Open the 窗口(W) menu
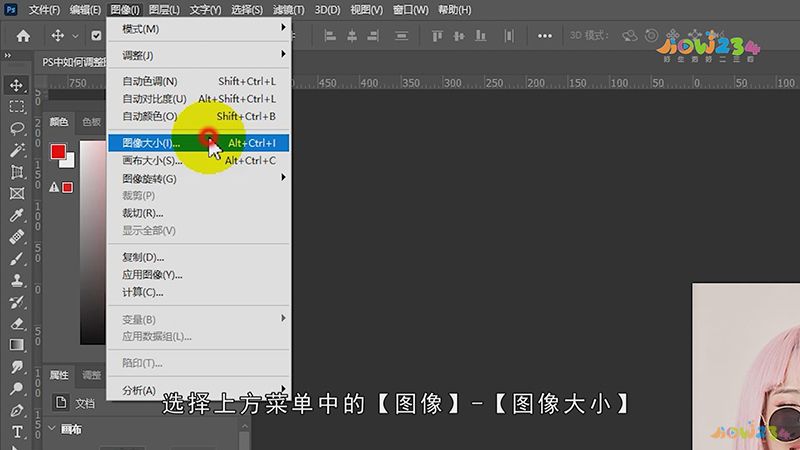The height and width of the screenshot is (450, 800). pos(411,10)
